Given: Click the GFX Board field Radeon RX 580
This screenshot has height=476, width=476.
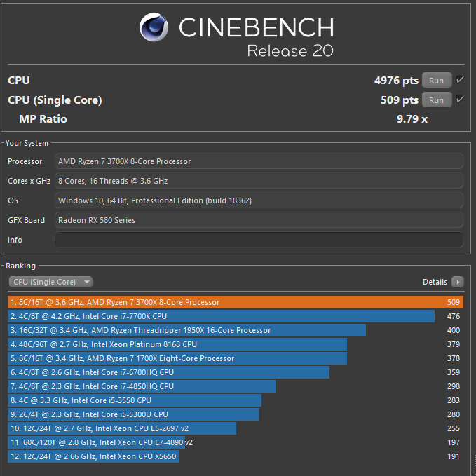Looking at the screenshot, I should [x=259, y=220].
